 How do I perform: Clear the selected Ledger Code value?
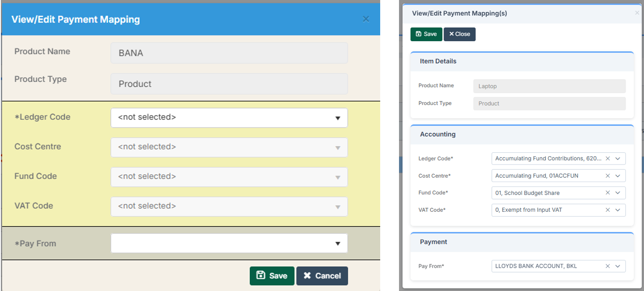pyautogui.click(x=608, y=158)
